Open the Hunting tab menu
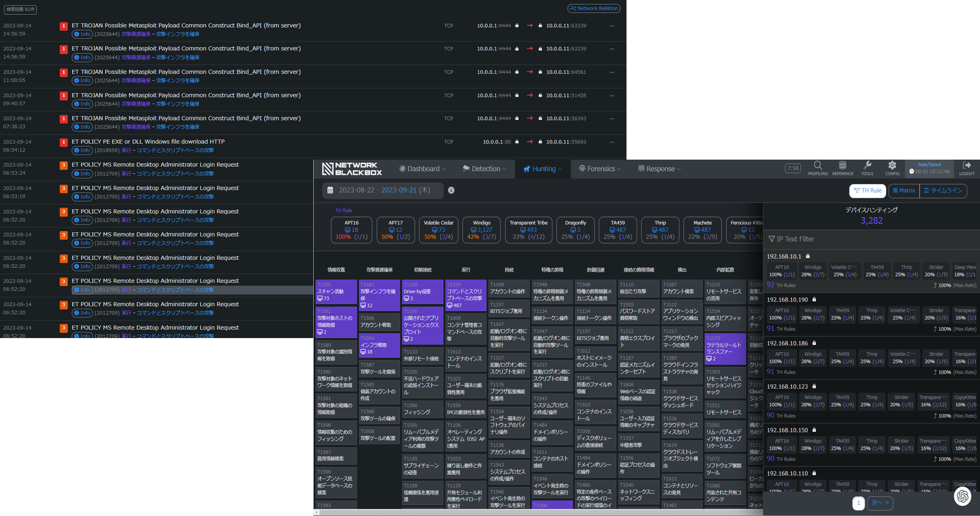980x516 pixels. tap(543, 169)
